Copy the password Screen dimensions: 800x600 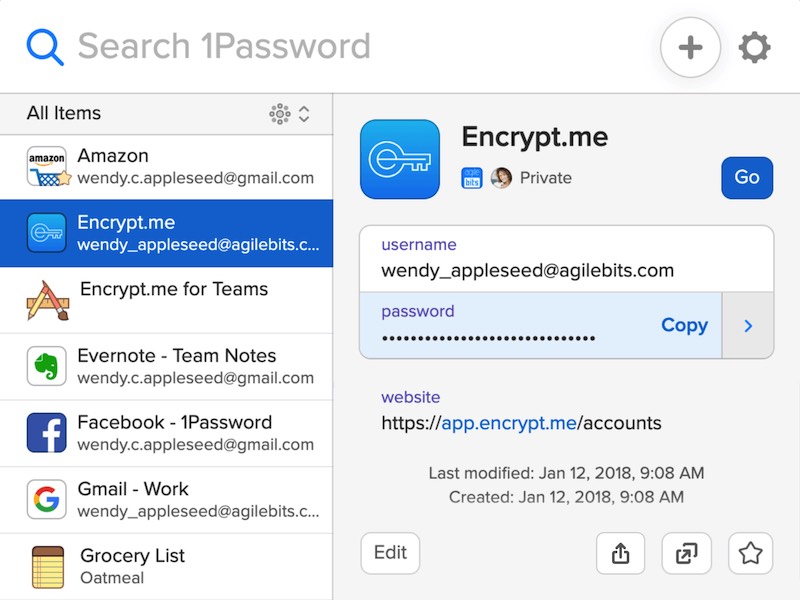click(x=684, y=325)
